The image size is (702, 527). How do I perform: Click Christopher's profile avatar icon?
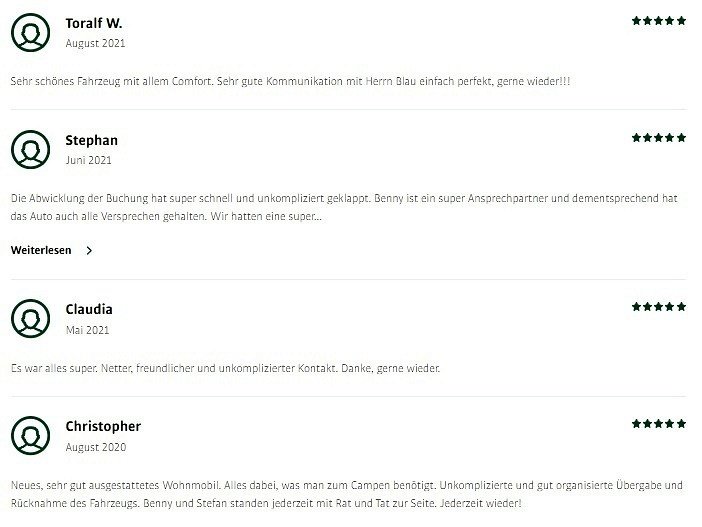click(x=30, y=436)
